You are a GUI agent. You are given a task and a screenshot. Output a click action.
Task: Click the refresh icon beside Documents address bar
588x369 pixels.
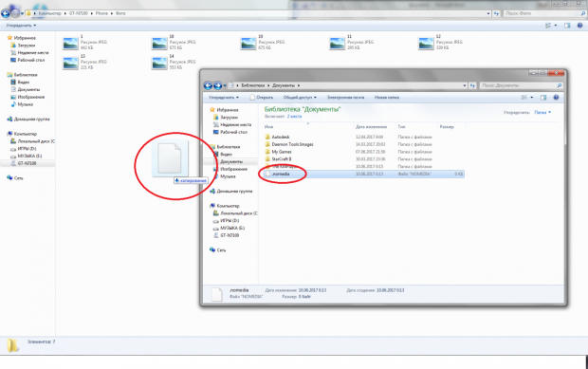[x=472, y=85]
